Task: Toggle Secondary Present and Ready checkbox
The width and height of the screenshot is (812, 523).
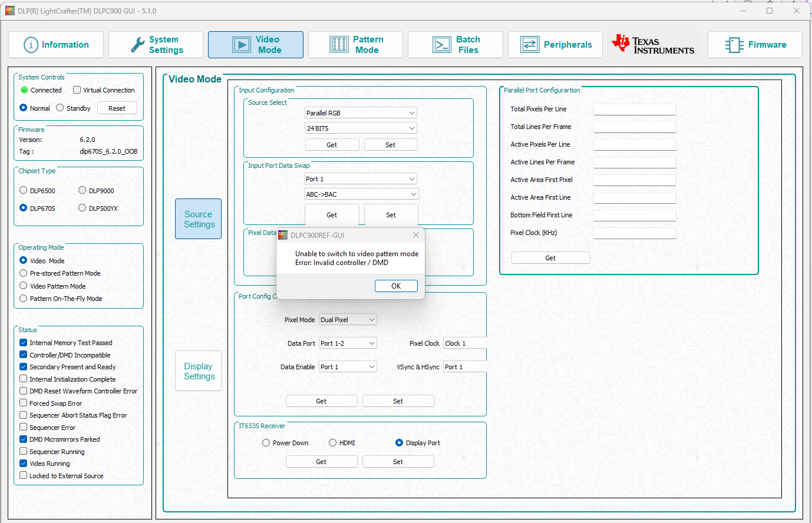Action: coord(24,367)
